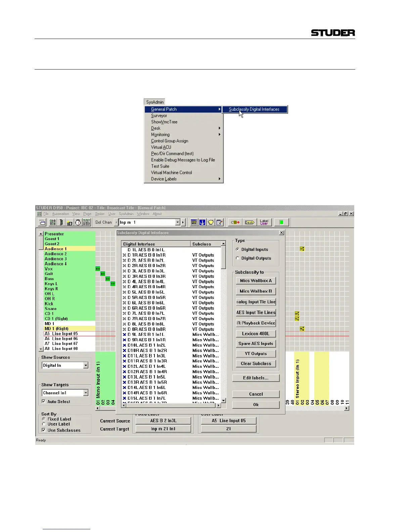
Task: Open the Automation menu in menu bar
Action: pyautogui.click(x=60, y=214)
